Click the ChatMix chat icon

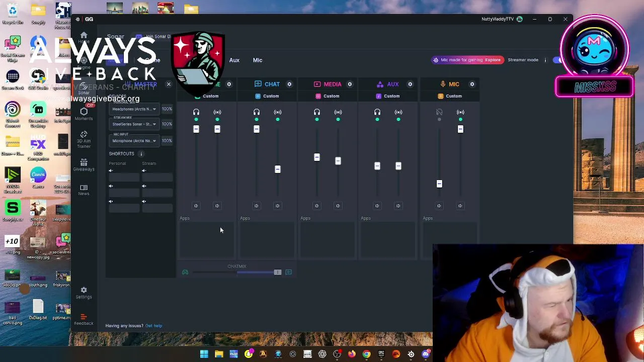pos(288,273)
